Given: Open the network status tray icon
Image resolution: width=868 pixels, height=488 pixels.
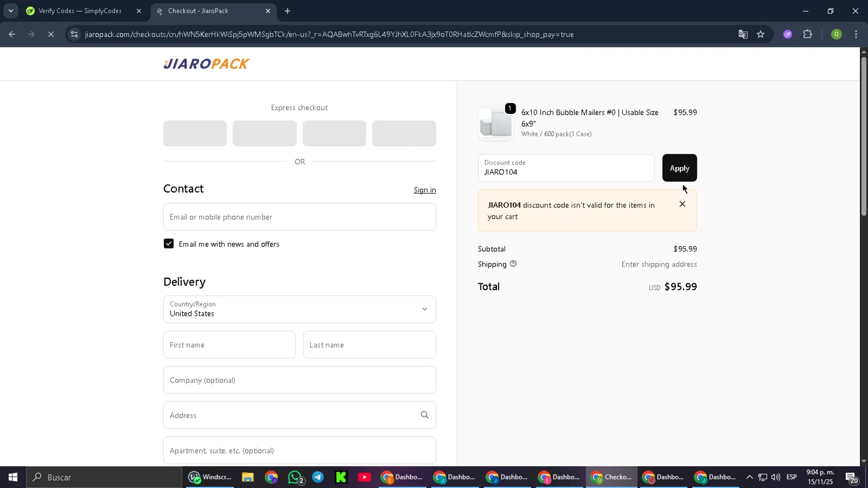Looking at the screenshot, I should pyautogui.click(x=763, y=477).
